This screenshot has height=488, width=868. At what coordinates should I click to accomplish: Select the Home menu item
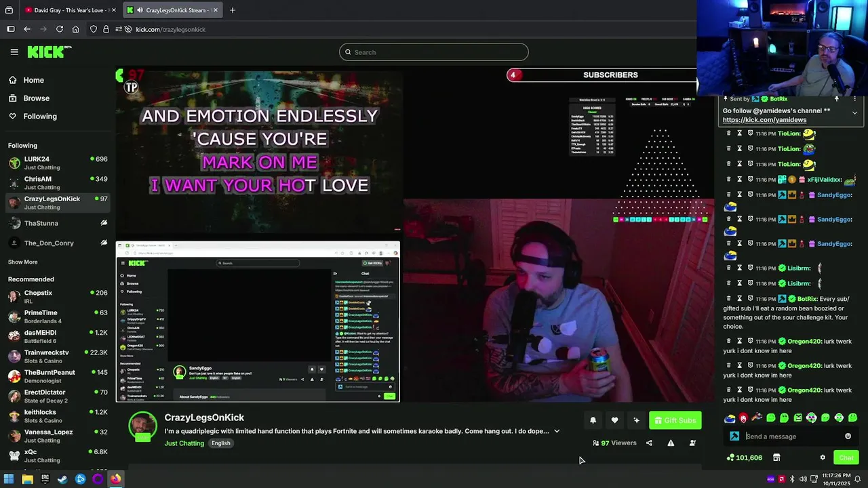(x=58, y=80)
